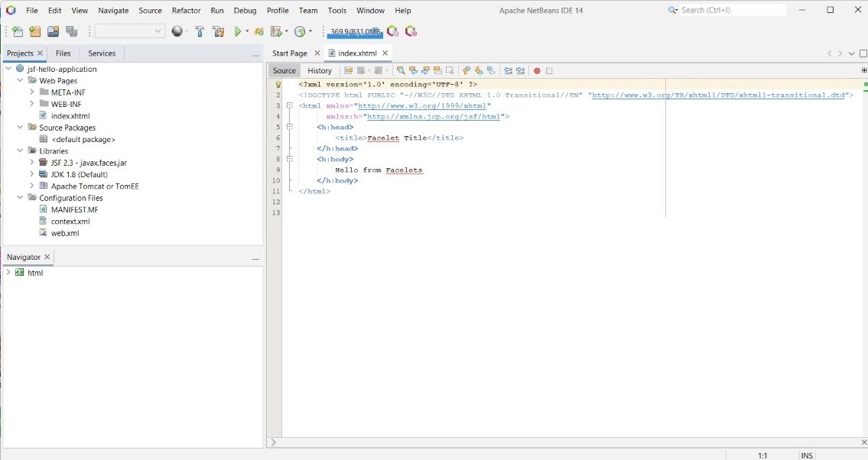Image resolution: width=868 pixels, height=460 pixels.
Task: Save all files with the Save All icon
Action: [73, 31]
